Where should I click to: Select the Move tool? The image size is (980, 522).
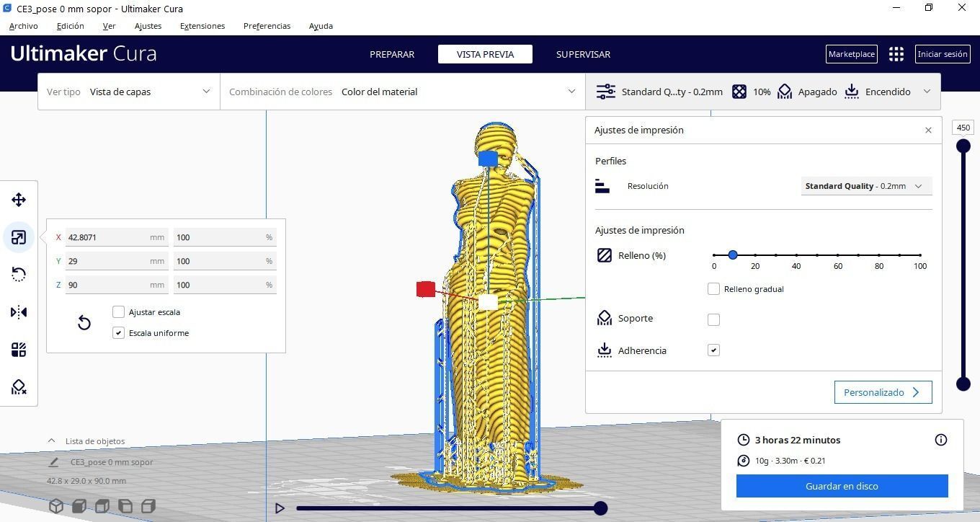[19, 200]
